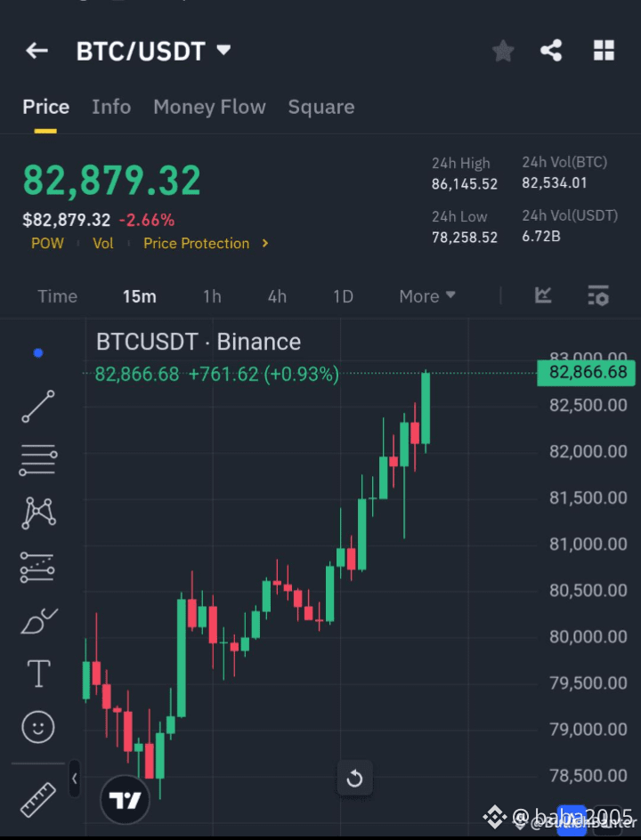Open the Square tab

click(321, 107)
